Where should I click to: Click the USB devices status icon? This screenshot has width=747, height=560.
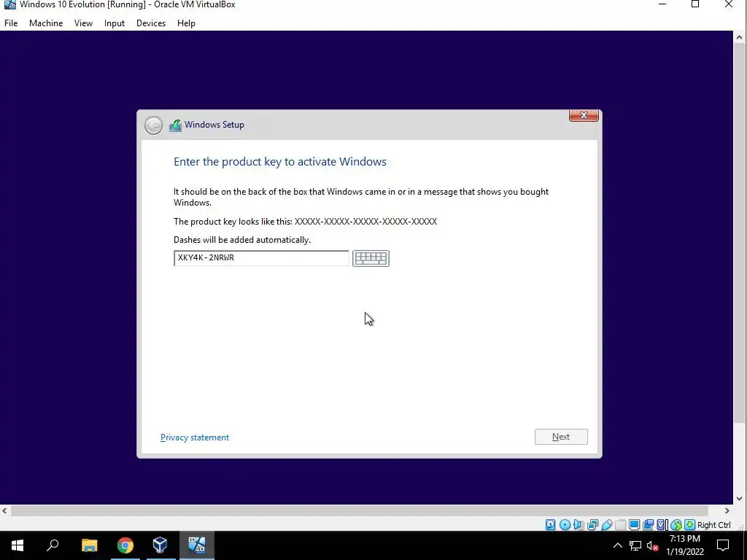[606, 525]
